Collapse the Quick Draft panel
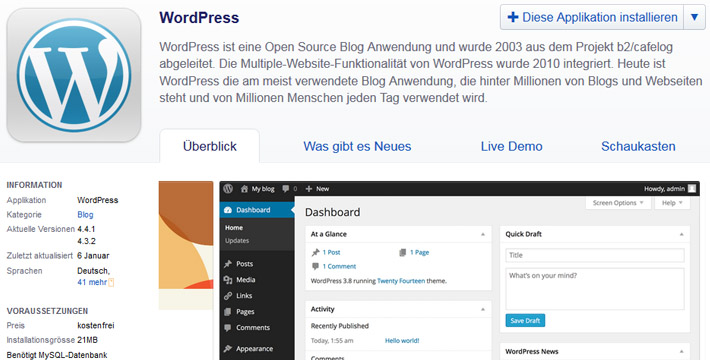Image resolution: width=710 pixels, height=360 pixels. [x=681, y=234]
